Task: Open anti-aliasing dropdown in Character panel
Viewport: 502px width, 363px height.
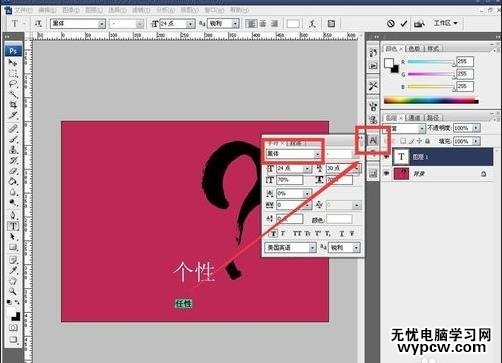Action: point(356,248)
